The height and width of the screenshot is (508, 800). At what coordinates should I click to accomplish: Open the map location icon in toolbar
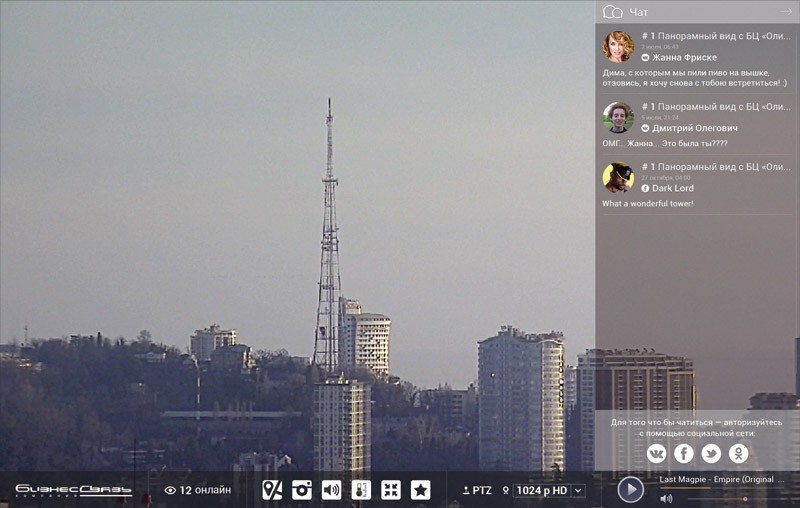(x=272, y=490)
